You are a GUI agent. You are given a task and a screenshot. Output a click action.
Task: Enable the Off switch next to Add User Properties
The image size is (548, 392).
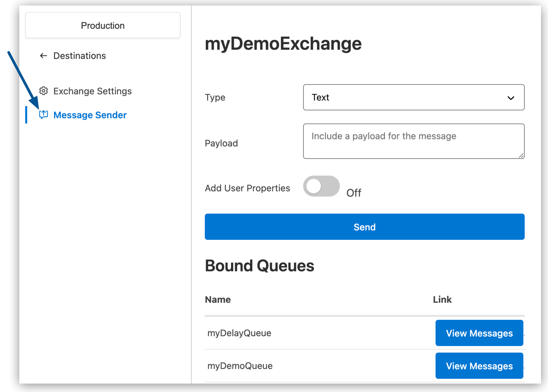tap(322, 186)
